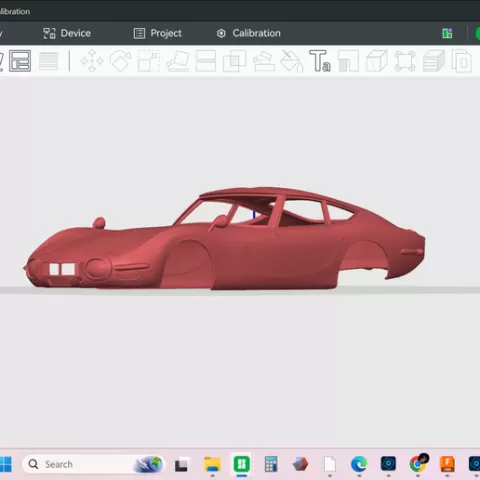Click the variable layer height lines icon

(49, 61)
